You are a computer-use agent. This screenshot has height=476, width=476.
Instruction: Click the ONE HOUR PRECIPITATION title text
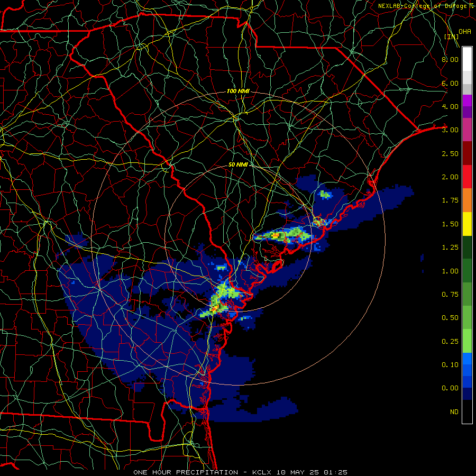point(186,472)
